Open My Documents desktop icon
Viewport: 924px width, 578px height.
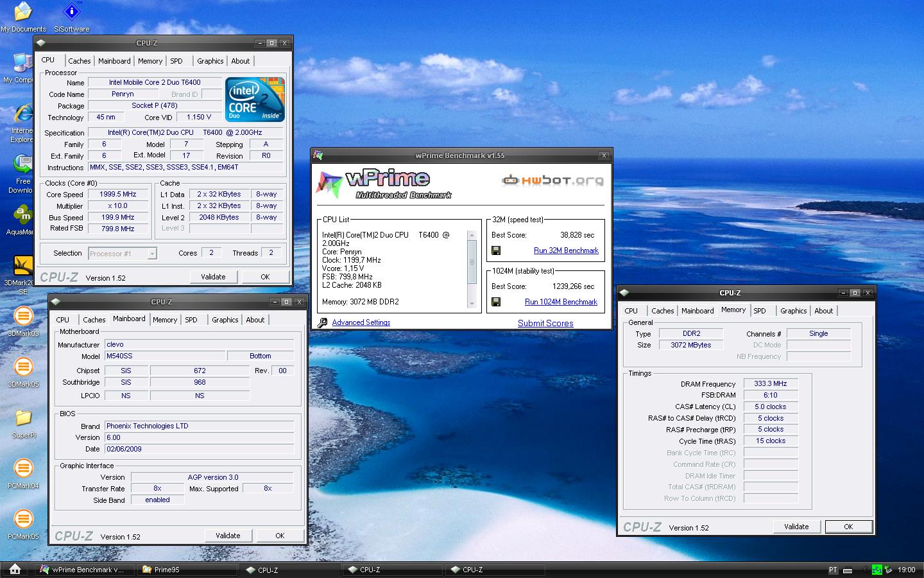pyautogui.click(x=23, y=17)
